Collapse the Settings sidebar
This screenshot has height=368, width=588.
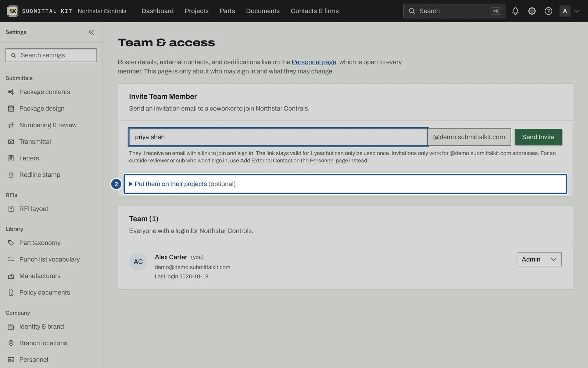(91, 32)
